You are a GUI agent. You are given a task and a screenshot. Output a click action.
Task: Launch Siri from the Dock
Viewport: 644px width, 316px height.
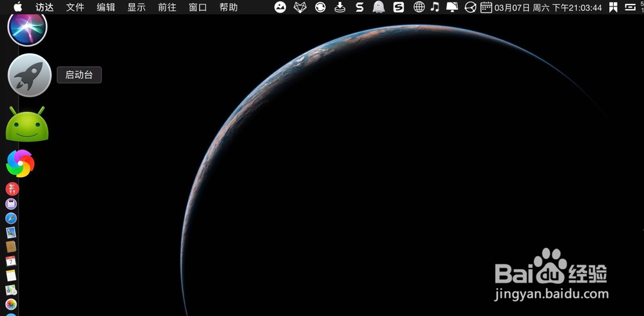coord(28,28)
